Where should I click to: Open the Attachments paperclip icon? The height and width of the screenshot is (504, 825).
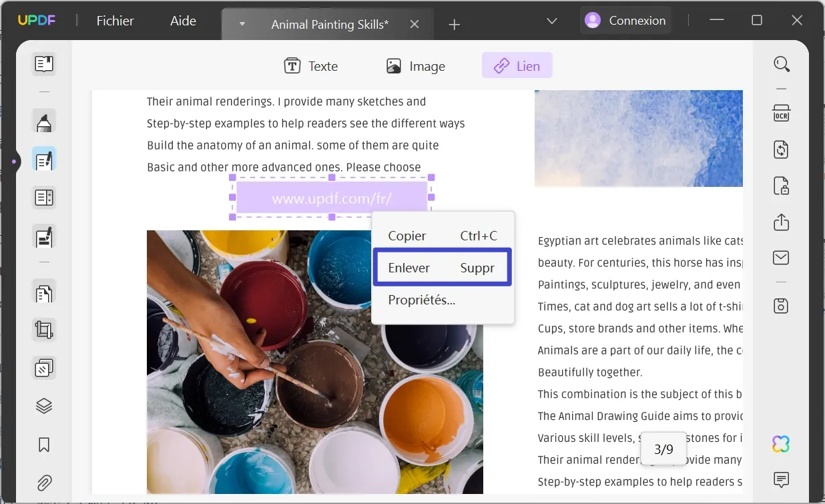(x=44, y=483)
